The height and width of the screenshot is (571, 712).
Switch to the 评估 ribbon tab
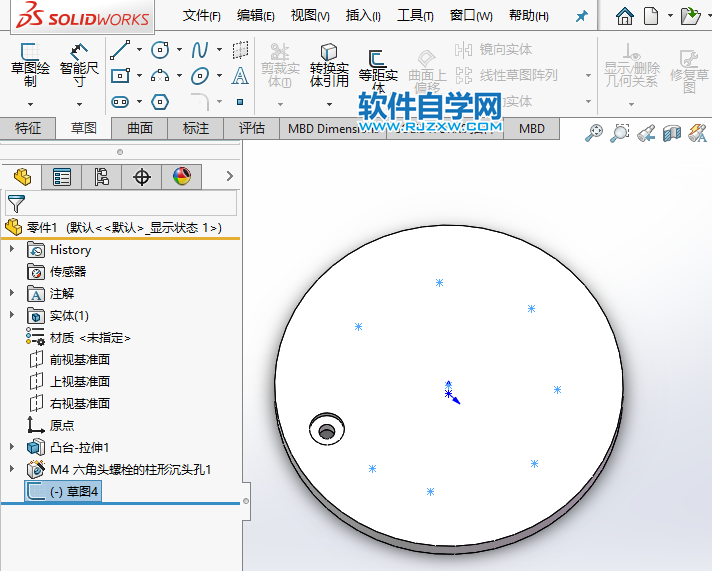click(x=252, y=128)
